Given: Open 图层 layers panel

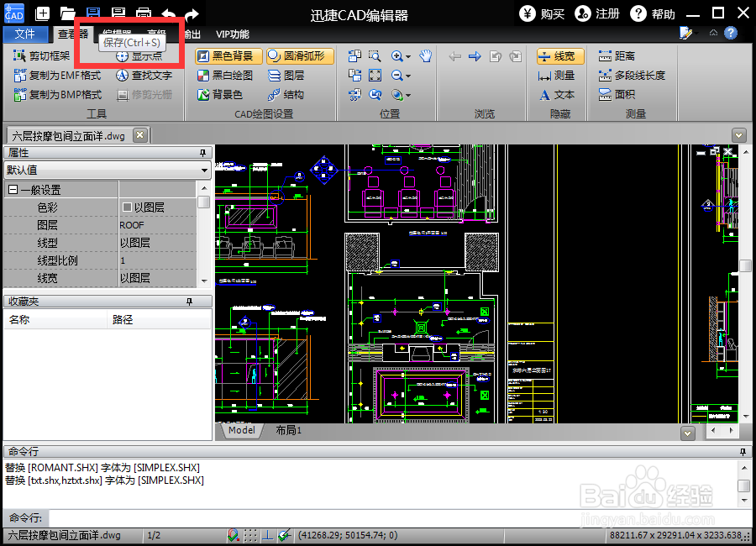Looking at the screenshot, I should coord(286,76).
